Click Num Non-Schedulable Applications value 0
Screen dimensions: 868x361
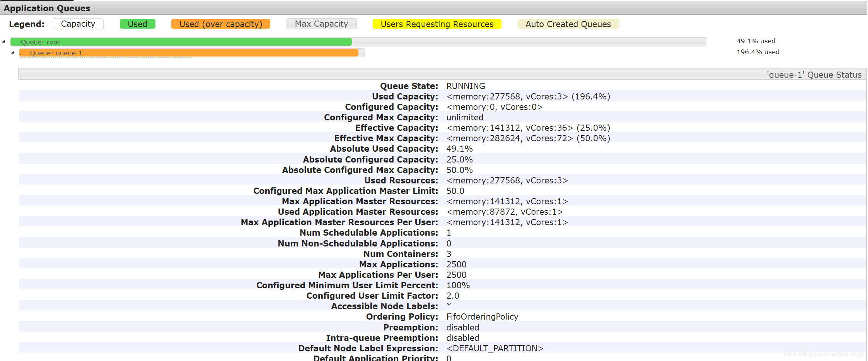click(x=448, y=243)
